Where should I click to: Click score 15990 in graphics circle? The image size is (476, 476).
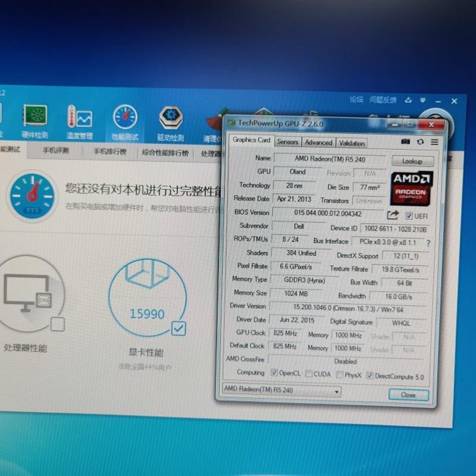click(147, 314)
